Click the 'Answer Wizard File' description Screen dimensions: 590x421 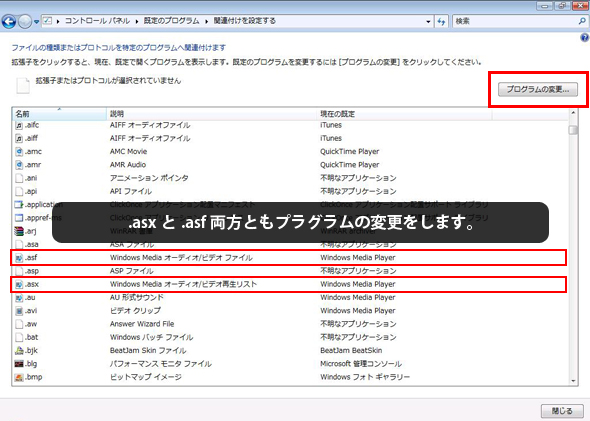pyautogui.click(x=142, y=324)
